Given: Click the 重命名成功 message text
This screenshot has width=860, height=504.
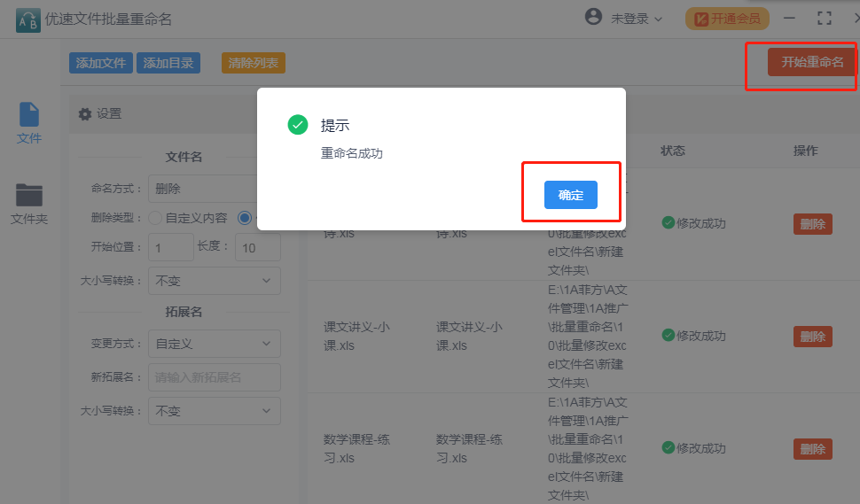Looking at the screenshot, I should [352, 153].
